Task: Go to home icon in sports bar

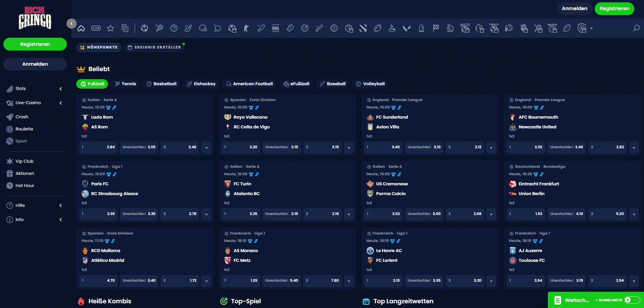Action: coord(81,28)
